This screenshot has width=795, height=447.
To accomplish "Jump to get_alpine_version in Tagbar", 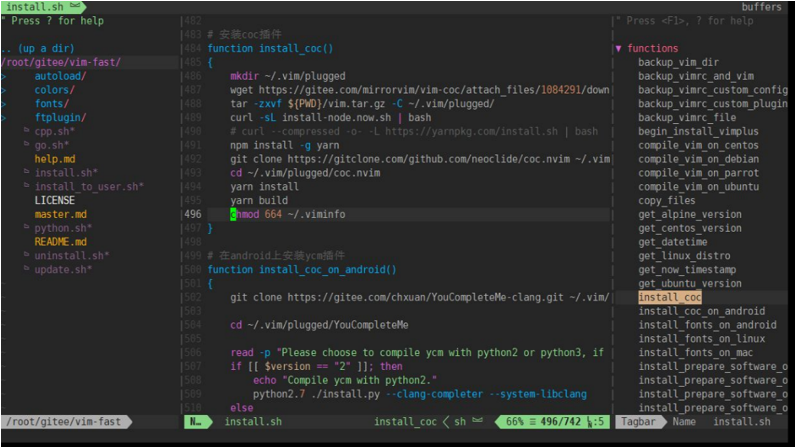I will tap(690, 214).
